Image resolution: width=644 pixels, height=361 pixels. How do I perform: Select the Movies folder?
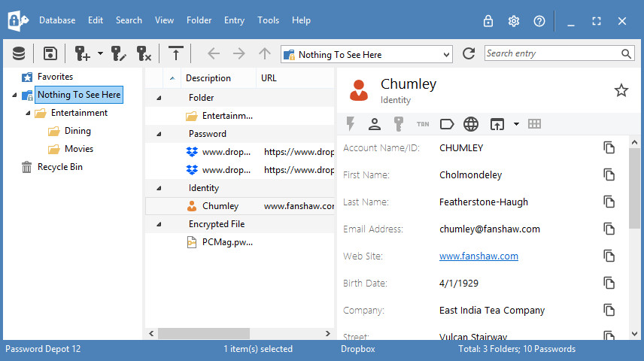click(x=79, y=149)
